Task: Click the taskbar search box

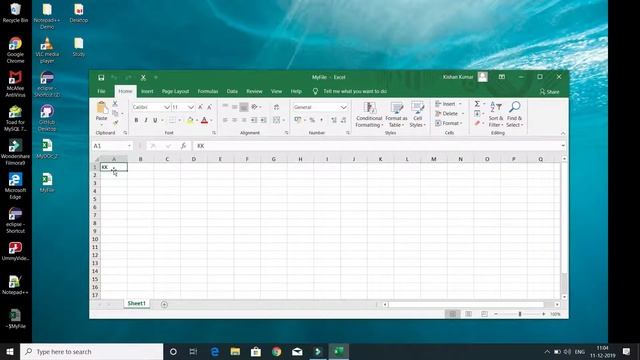Action: [91, 351]
